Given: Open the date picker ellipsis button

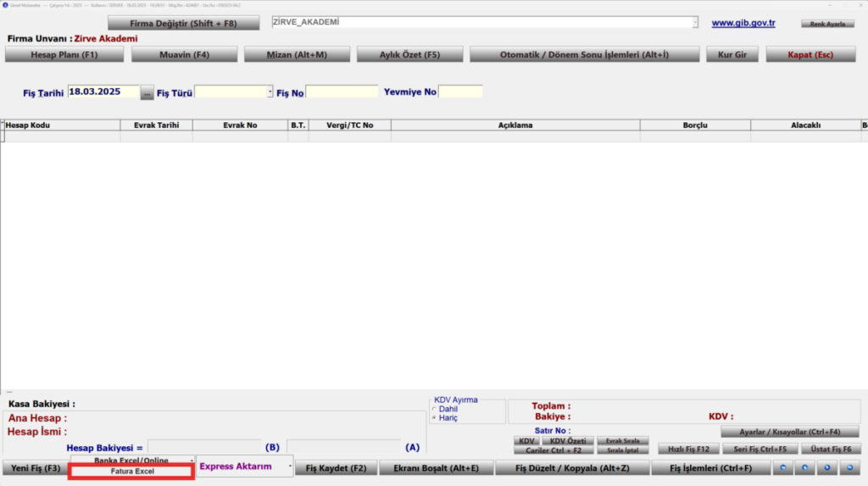Looking at the screenshot, I should pyautogui.click(x=147, y=93).
